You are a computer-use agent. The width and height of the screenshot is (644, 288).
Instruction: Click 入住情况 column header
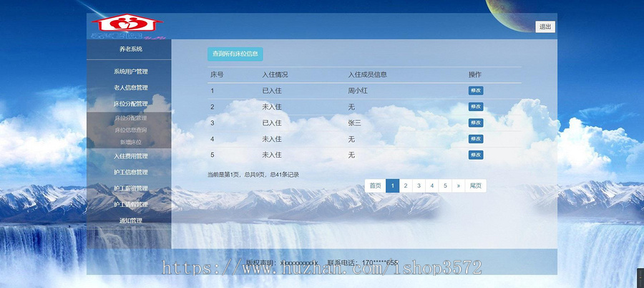(x=275, y=75)
